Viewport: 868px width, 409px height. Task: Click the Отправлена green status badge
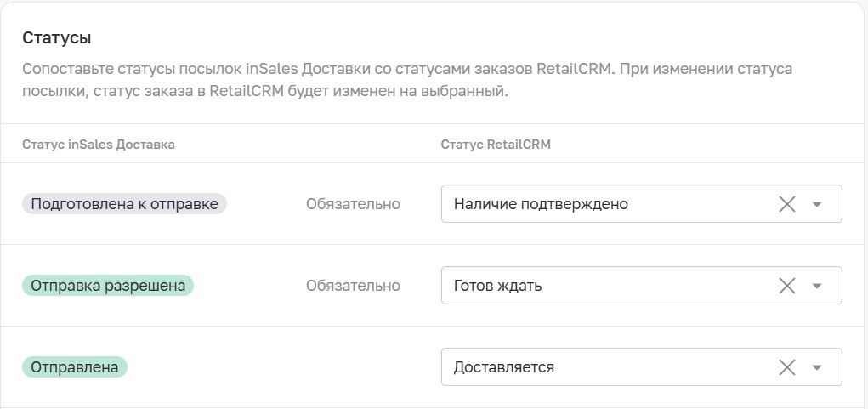click(75, 367)
